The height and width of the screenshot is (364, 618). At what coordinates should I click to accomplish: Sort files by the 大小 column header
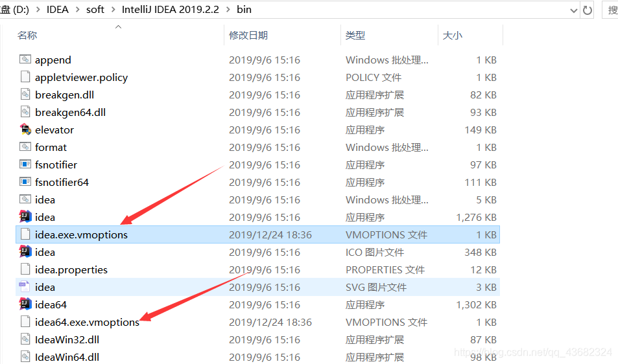pyautogui.click(x=453, y=36)
